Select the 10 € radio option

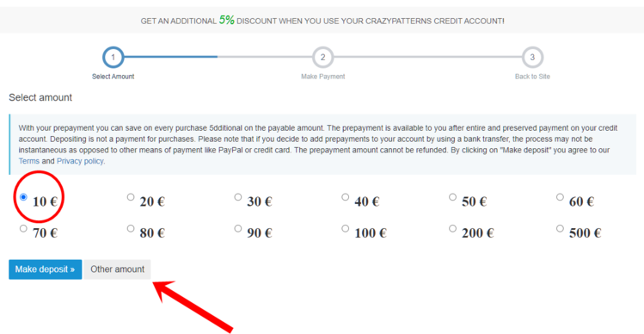pos(23,197)
